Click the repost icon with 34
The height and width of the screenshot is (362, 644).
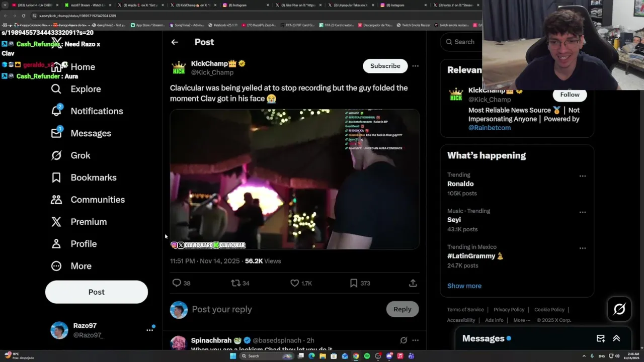point(235,283)
